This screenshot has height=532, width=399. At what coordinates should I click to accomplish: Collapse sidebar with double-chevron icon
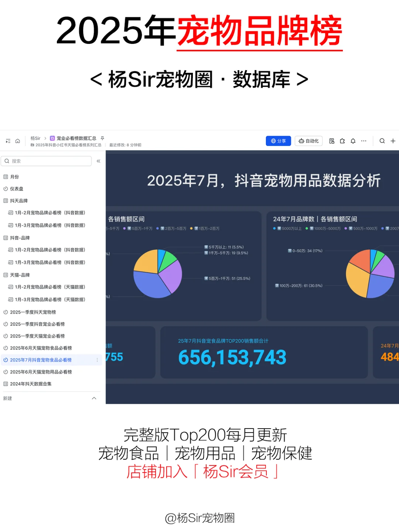tap(98, 161)
